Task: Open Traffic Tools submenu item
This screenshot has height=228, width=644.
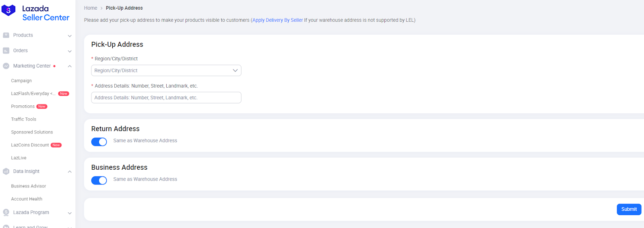Action: tap(24, 119)
